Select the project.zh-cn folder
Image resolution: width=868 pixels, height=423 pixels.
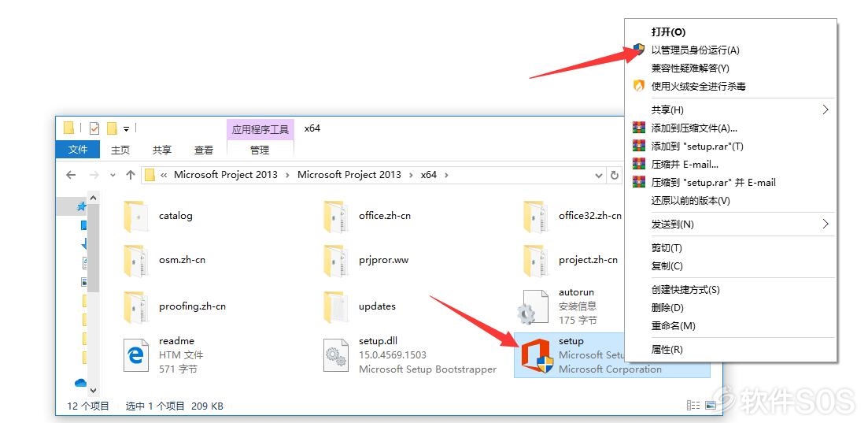pyautogui.click(x=571, y=260)
